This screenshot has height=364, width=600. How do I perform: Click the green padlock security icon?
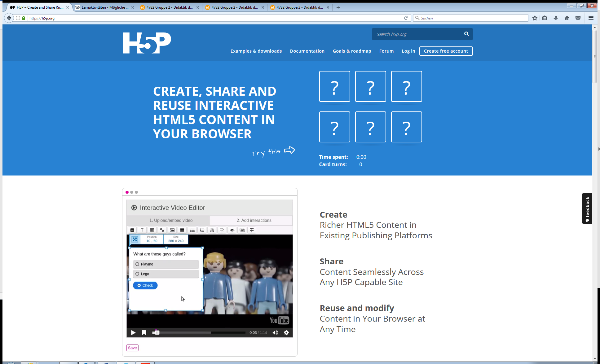click(24, 18)
